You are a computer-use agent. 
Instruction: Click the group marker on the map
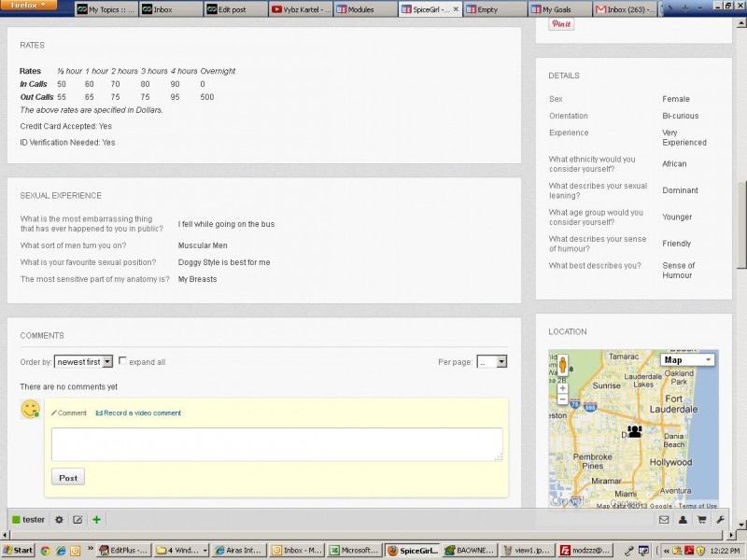(635, 431)
